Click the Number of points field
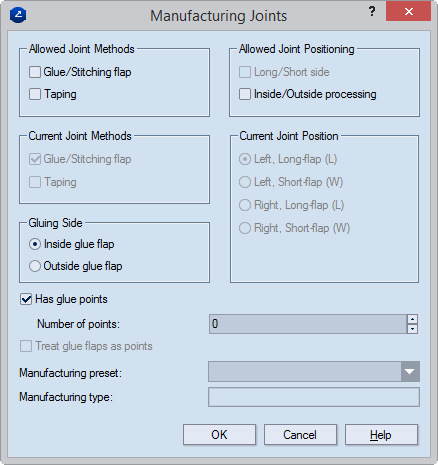The width and height of the screenshot is (438, 465). coord(308,324)
